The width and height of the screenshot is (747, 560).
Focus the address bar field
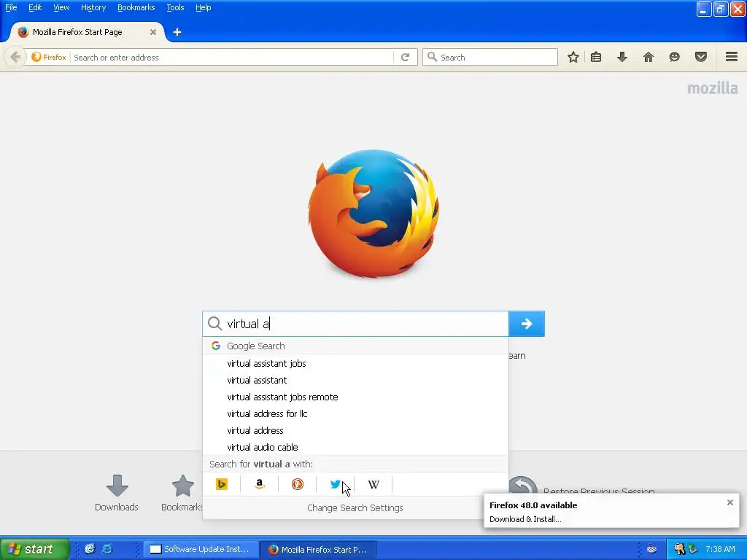click(233, 57)
